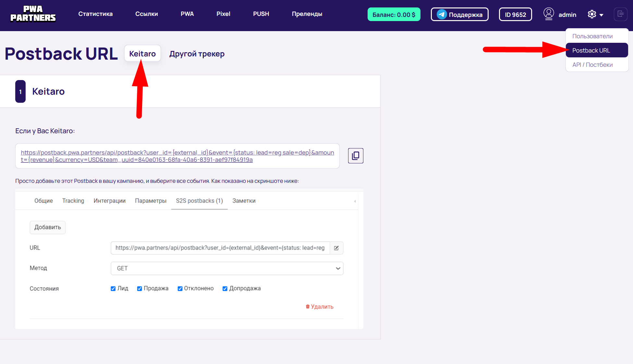Click the red trash Удалить icon
The width and height of the screenshot is (633, 364).
coord(308,307)
